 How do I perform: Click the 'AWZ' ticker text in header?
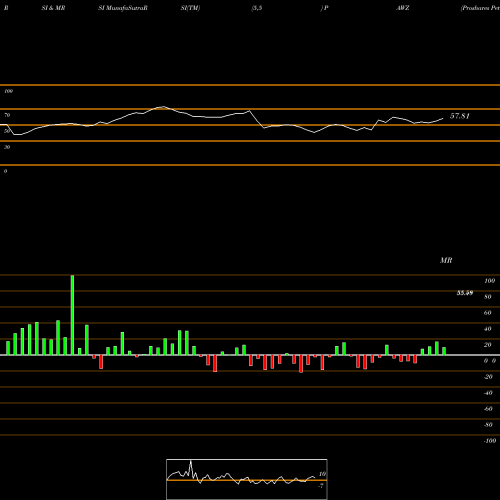403,8
